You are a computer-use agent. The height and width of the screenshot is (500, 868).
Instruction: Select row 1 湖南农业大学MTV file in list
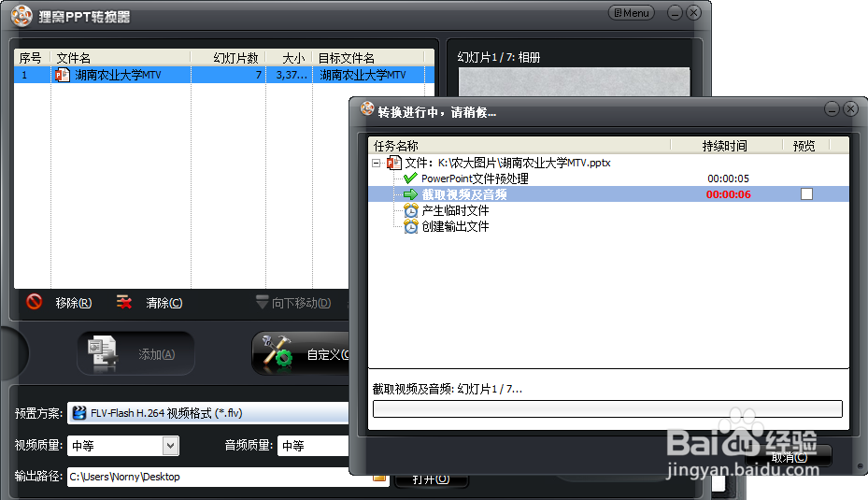[x=224, y=75]
